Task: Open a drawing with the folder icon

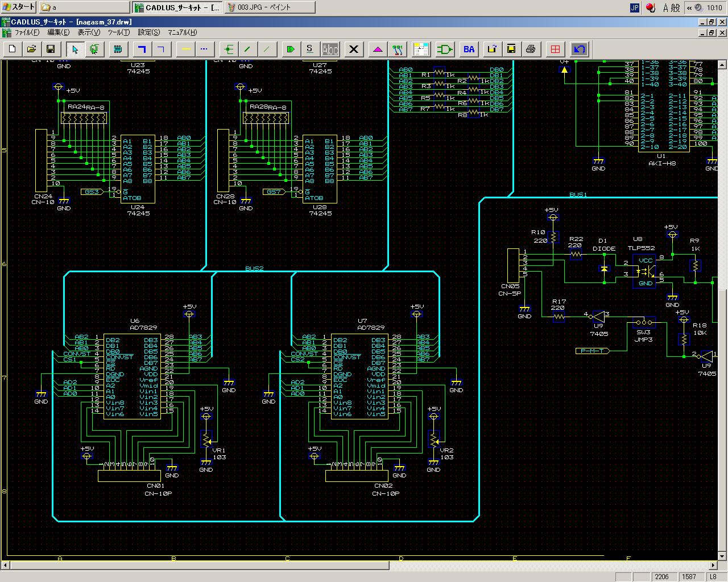Action: coord(32,49)
